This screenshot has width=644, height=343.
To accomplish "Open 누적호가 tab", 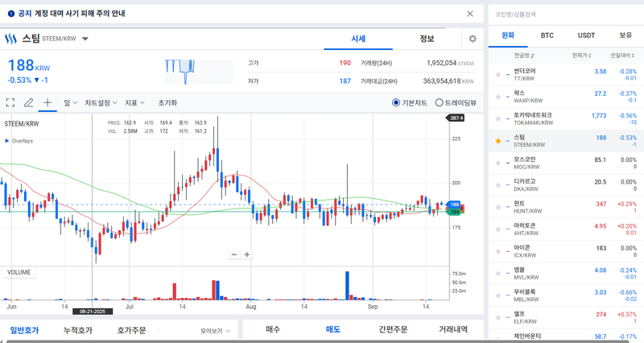I will tap(78, 330).
